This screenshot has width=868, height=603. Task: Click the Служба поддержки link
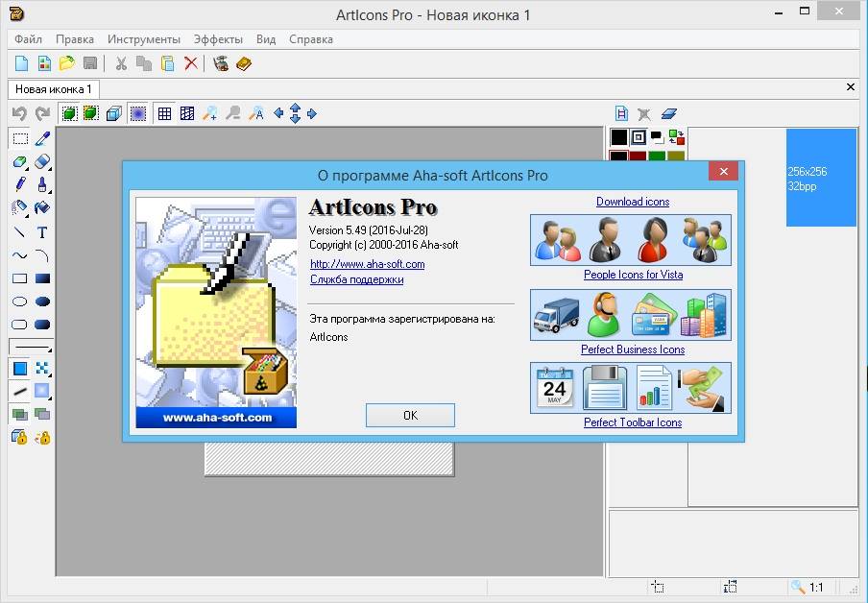(356, 279)
